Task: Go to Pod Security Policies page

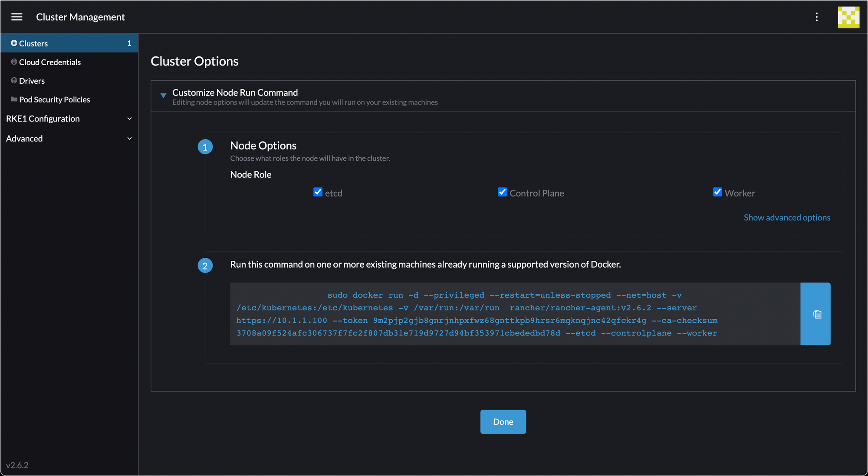Action: coord(55,99)
